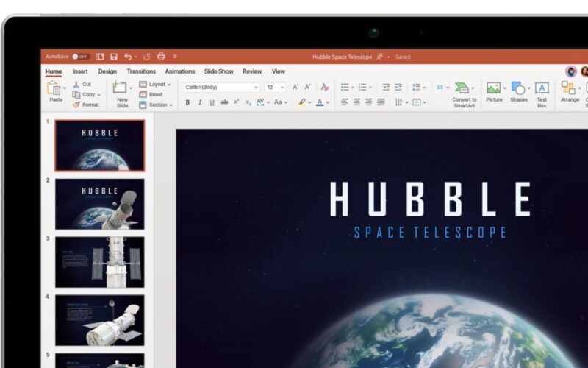The image size is (588, 368).
Task: Click the Copy icon
Action: point(76,95)
